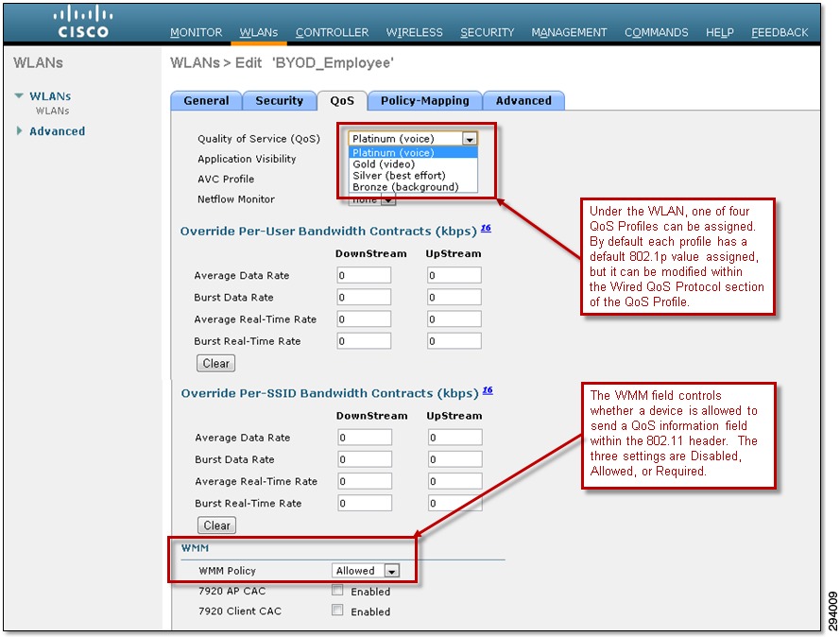This screenshot has width=840, height=637.
Task: Open the Netflow Monitor dropdown arrow
Action: [388, 200]
